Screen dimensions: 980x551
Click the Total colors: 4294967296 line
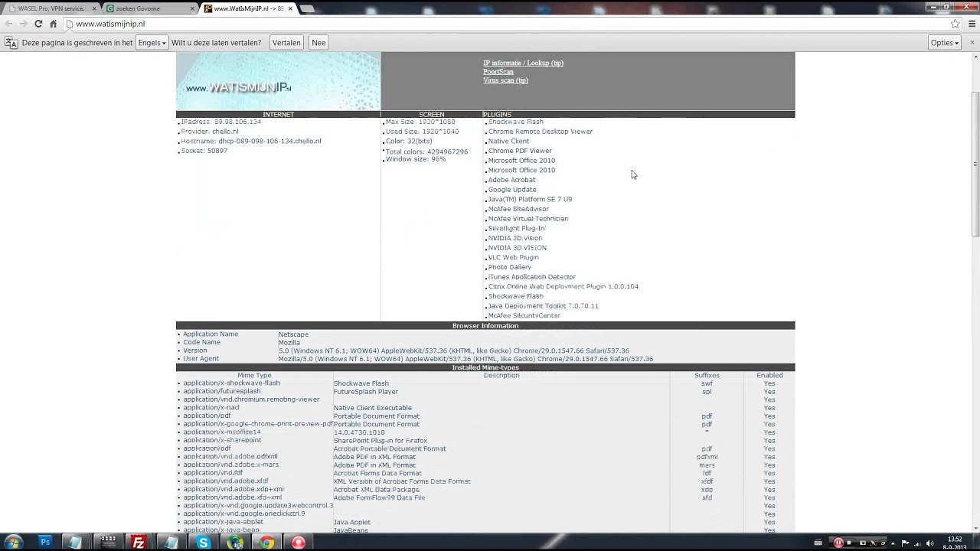coord(426,152)
